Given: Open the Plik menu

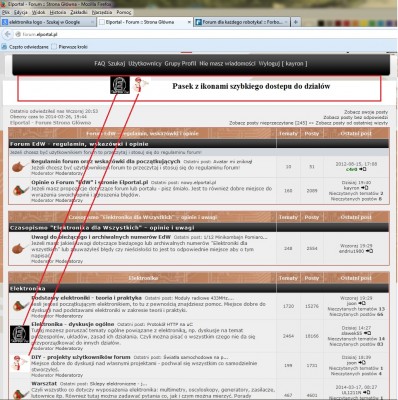Looking at the screenshot, I should point(5,12).
